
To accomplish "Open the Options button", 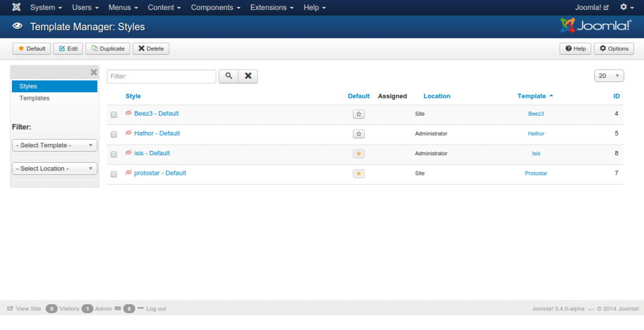I will 614,48.
